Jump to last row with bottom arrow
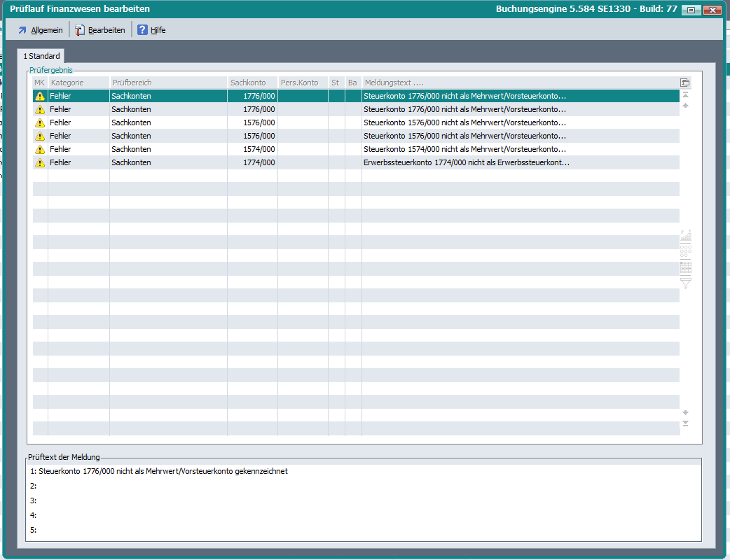Viewport: 730px width, 560px height. coord(685,423)
